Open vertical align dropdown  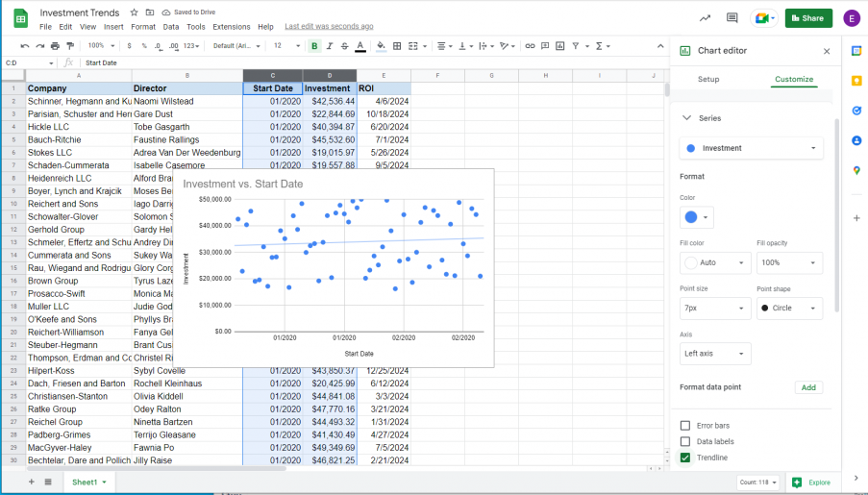464,46
